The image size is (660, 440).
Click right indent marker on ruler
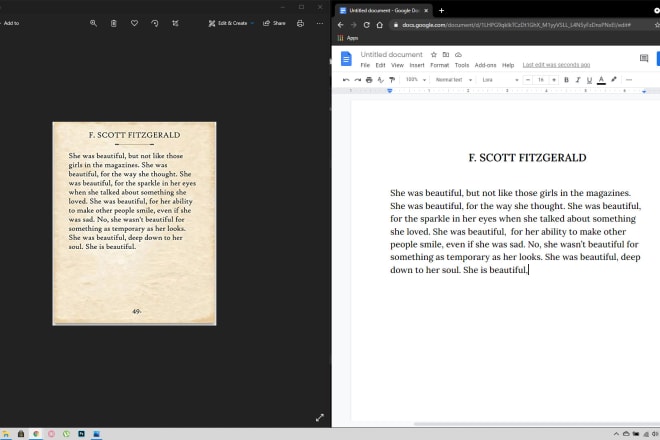pyautogui.click(x=644, y=91)
